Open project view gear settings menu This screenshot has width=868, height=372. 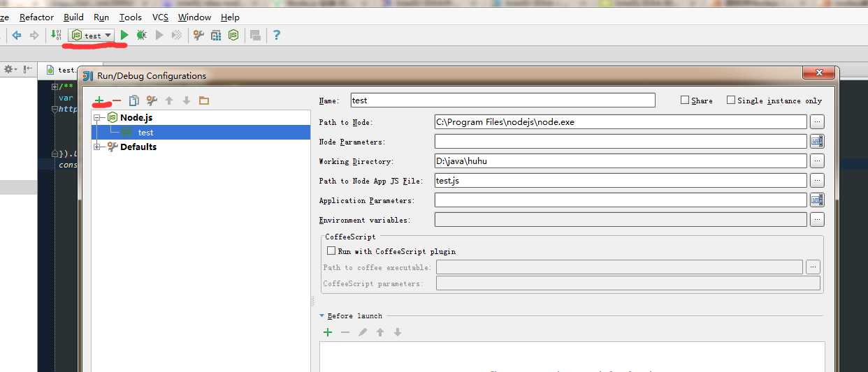10,69
